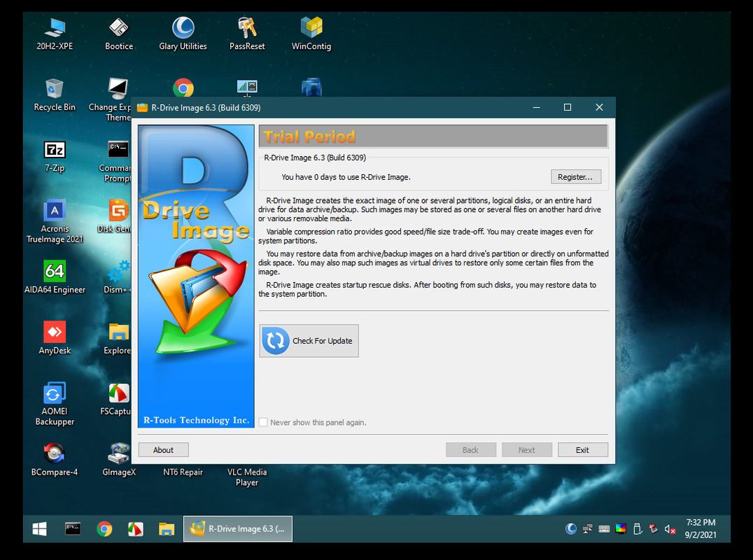Open File Explorer from the taskbar
Image resolution: width=753 pixels, height=560 pixels.
click(x=166, y=528)
